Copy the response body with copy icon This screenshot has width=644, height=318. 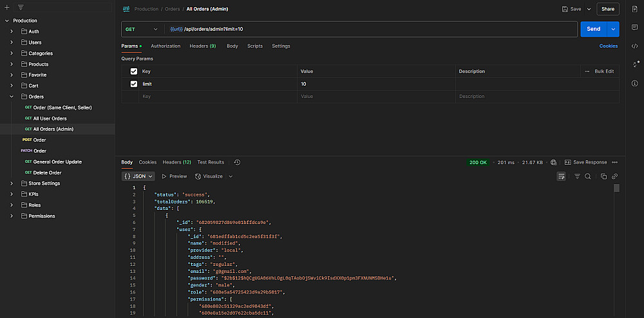(603, 176)
